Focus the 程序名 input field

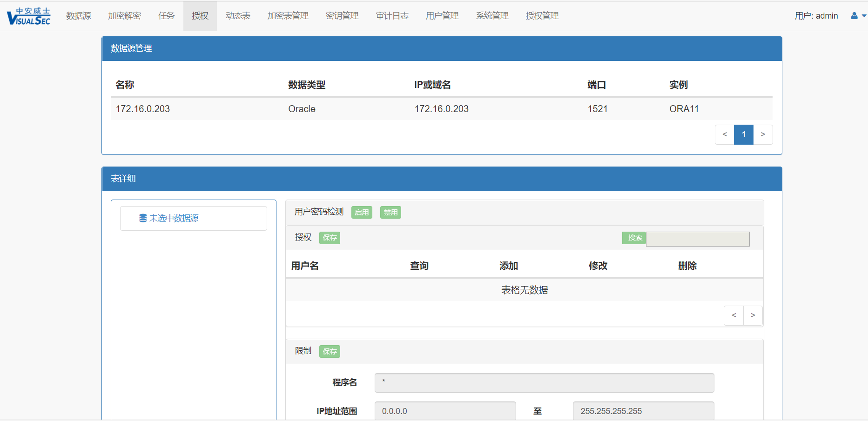click(x=544, y=383)
